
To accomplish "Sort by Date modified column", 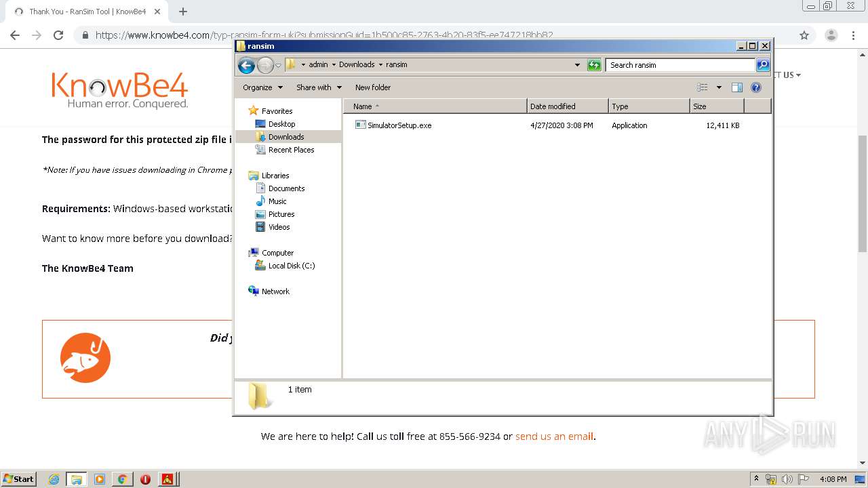I will point(568,106).
